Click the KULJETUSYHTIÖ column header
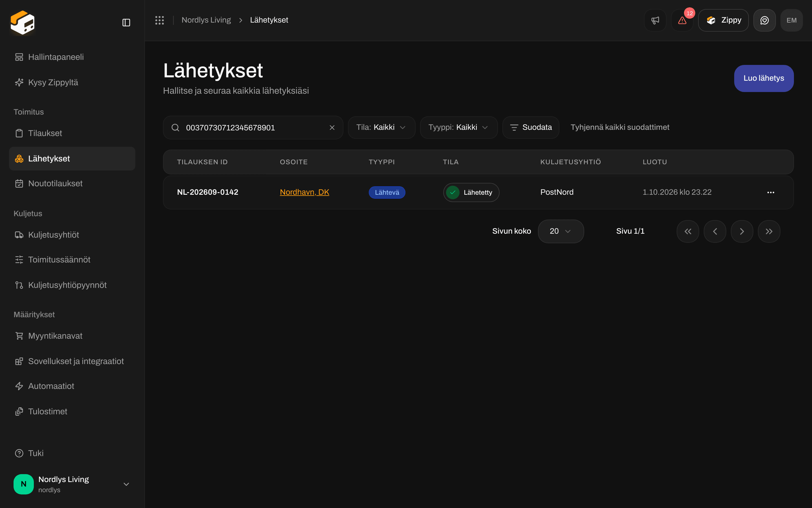 [570, 162]
